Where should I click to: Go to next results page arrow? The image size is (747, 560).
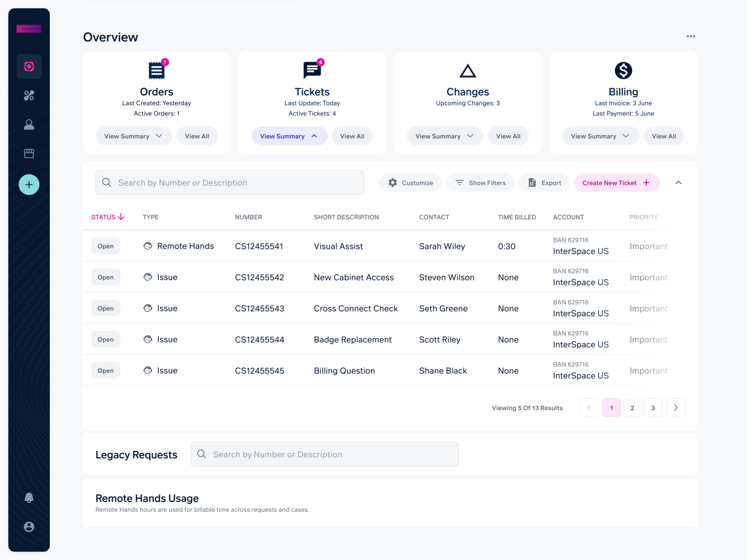(676, 408)
